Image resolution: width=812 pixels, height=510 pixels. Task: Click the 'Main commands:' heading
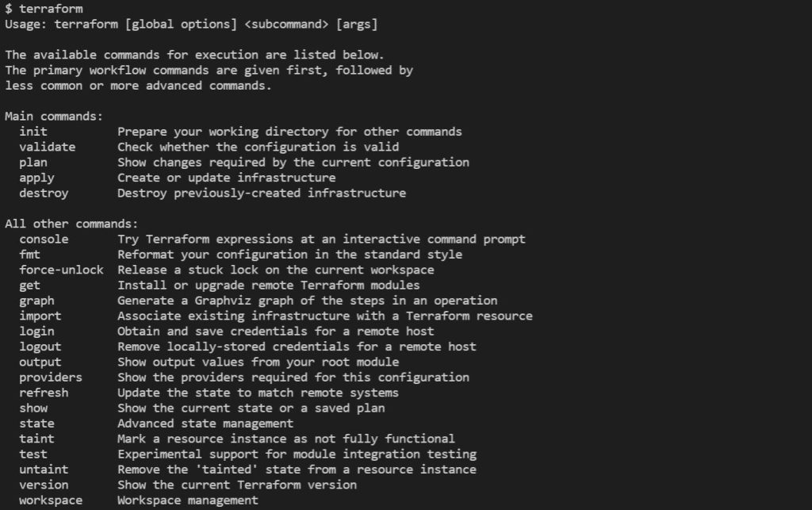54,117
